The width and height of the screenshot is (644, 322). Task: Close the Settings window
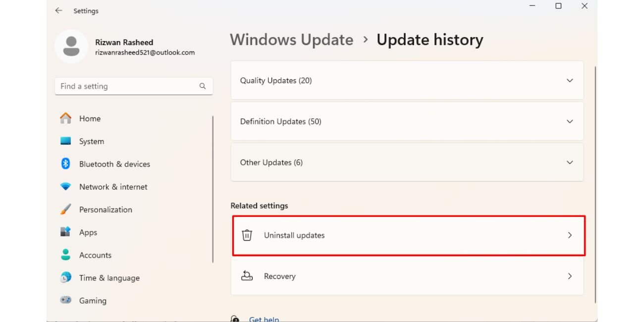tap(585, 6)
